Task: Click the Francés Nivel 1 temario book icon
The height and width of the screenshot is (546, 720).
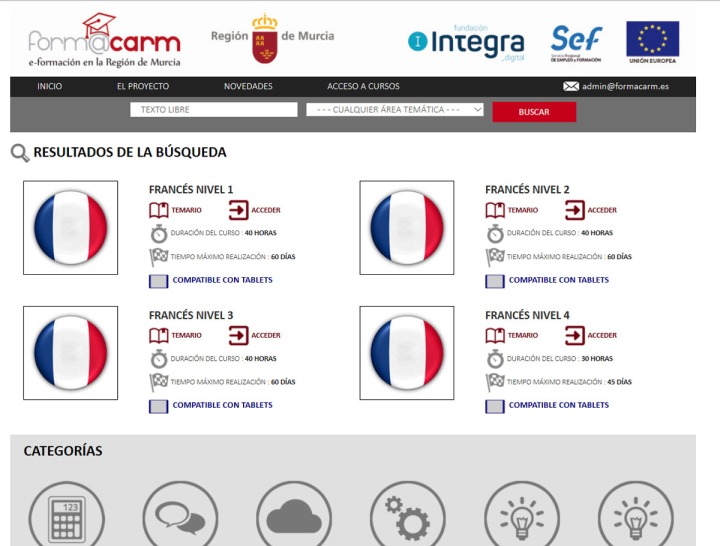Action: tap(158, 210)
